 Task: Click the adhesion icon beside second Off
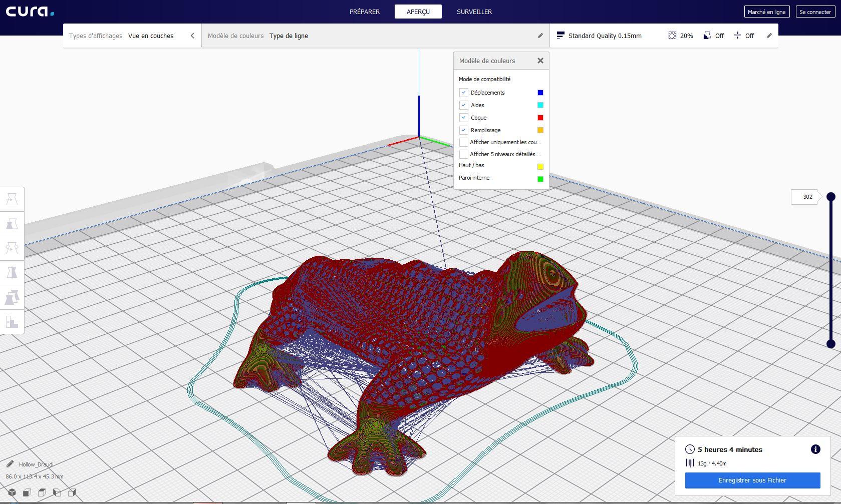click(737, 36)
